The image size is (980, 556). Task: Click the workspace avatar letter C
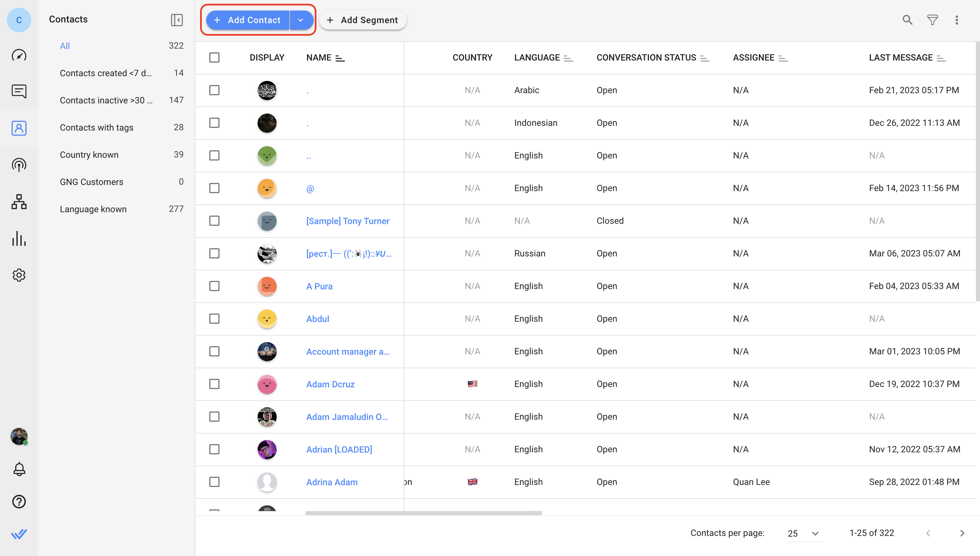point(19,20)
